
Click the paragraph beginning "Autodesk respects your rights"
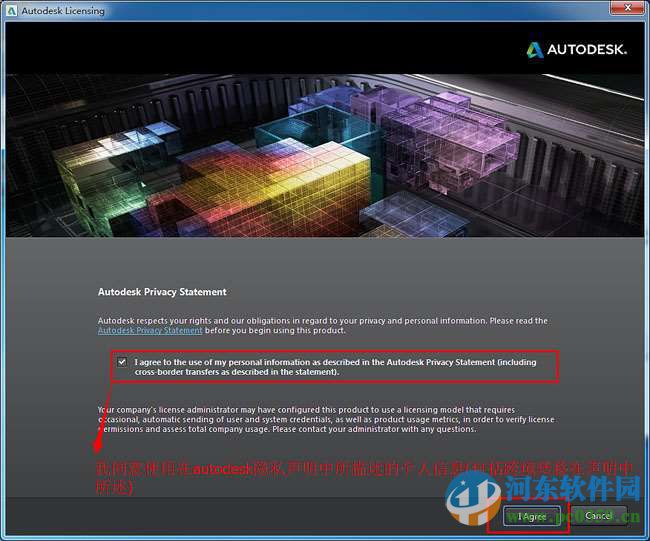tap(323, 325)
